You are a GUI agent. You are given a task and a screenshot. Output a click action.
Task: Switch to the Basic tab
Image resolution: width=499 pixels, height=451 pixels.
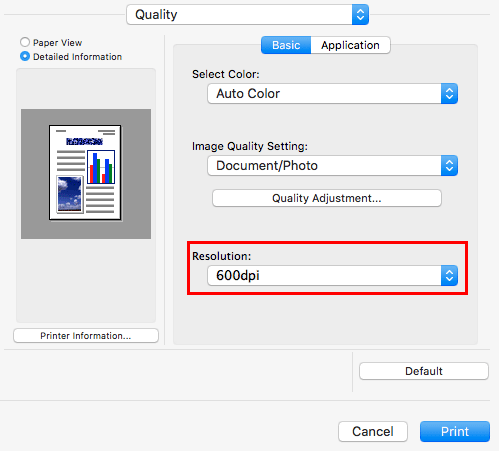pos(286,45)
